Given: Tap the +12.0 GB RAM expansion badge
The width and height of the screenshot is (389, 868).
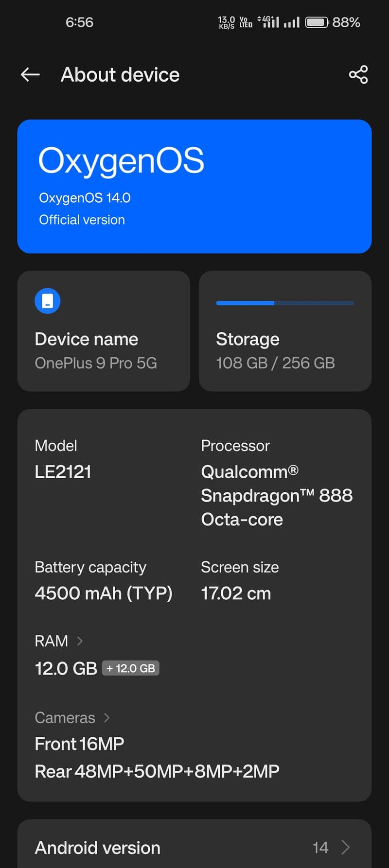Looking at the screenshot, I should point(130,668).
